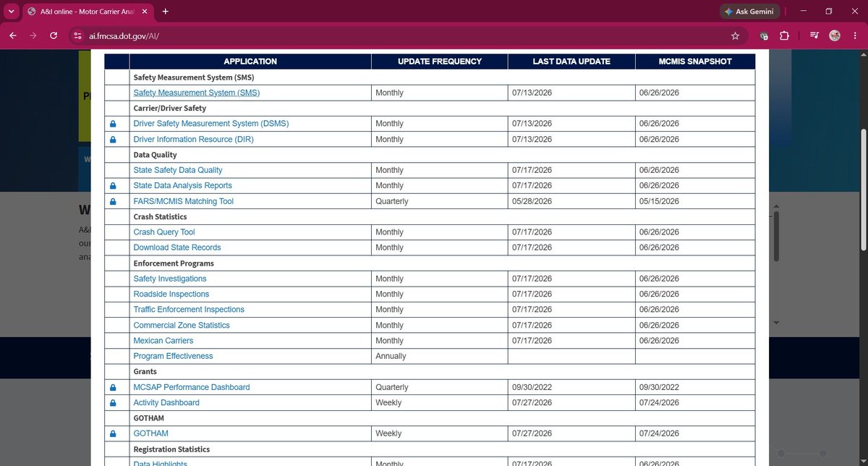Click the inner panel scrollbar down arrow

pos(777,322)
